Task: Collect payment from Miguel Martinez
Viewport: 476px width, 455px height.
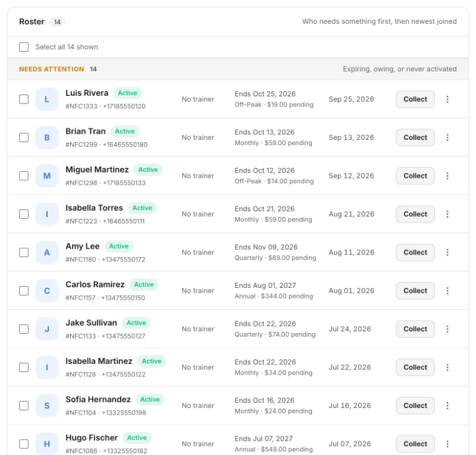Action: 415,175
